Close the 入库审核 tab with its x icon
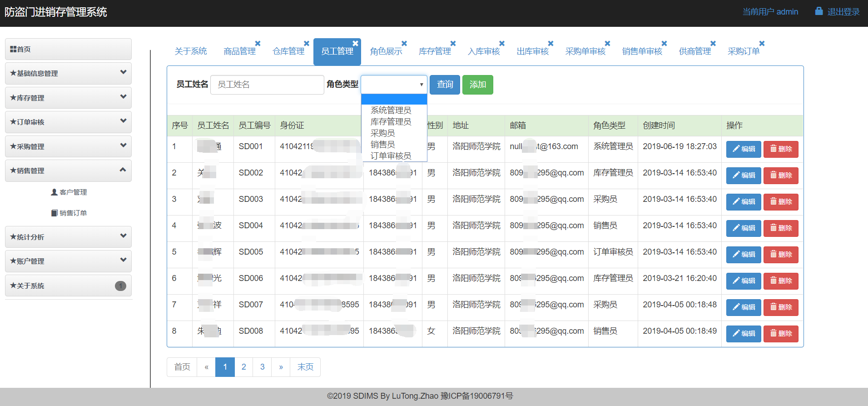This screenshot has height=406, width=868. (x=502, y=44)
